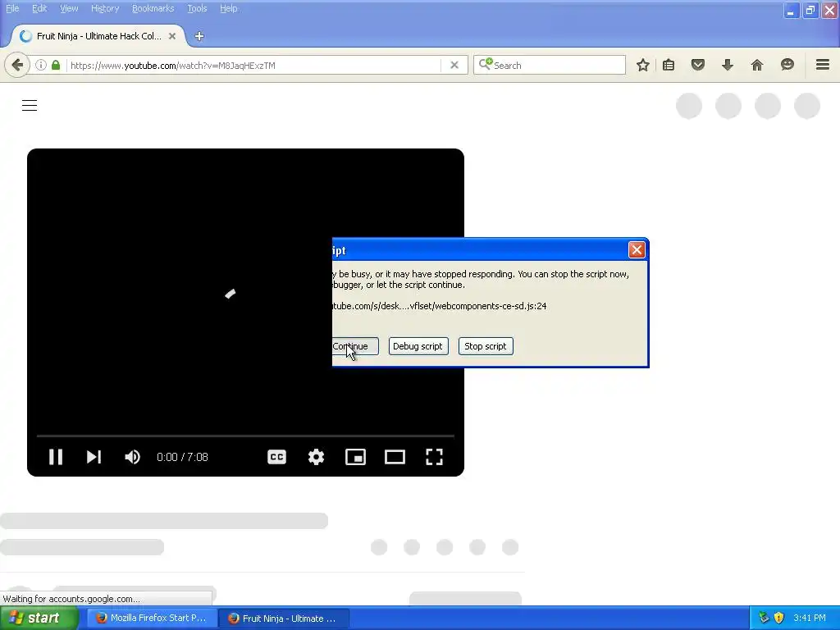Viewport: 840px width, 630px height.
Task: Open video settings gear
Action: [x=316, y=457]
